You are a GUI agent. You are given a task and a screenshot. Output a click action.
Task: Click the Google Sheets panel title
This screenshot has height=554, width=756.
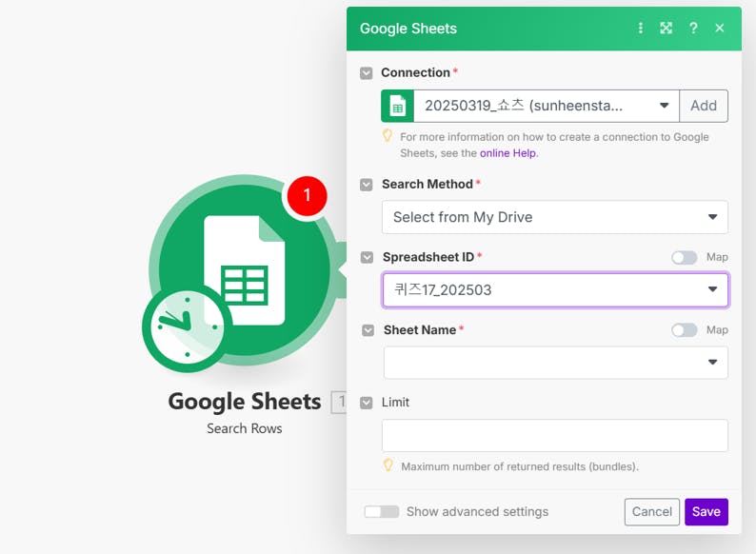(408, 29)
